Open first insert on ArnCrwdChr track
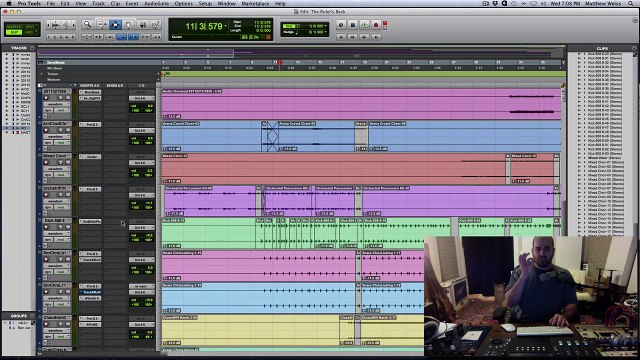The height and width of the screenshot is (360, 640). pyautogui.click(x=90, y=124)
